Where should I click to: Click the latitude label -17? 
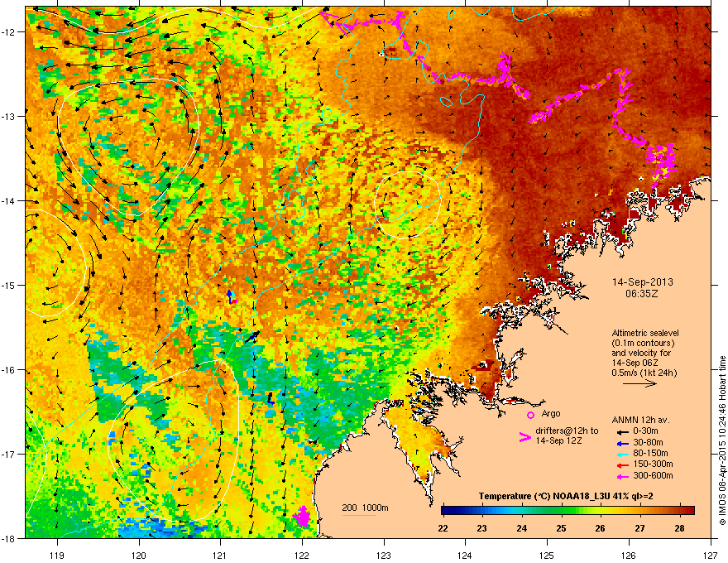8,454
